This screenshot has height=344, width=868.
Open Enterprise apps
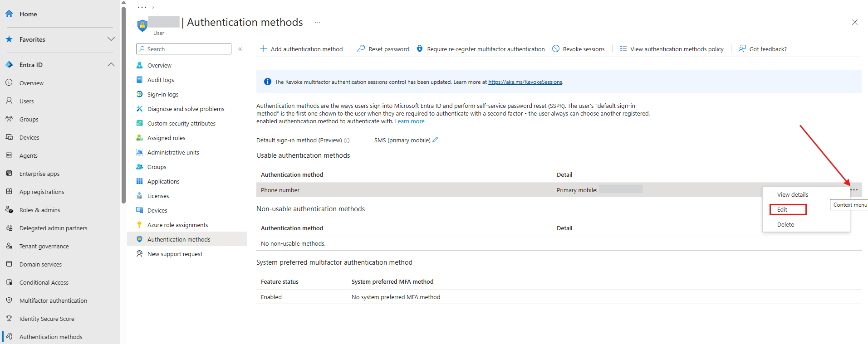tap(39, 174)
